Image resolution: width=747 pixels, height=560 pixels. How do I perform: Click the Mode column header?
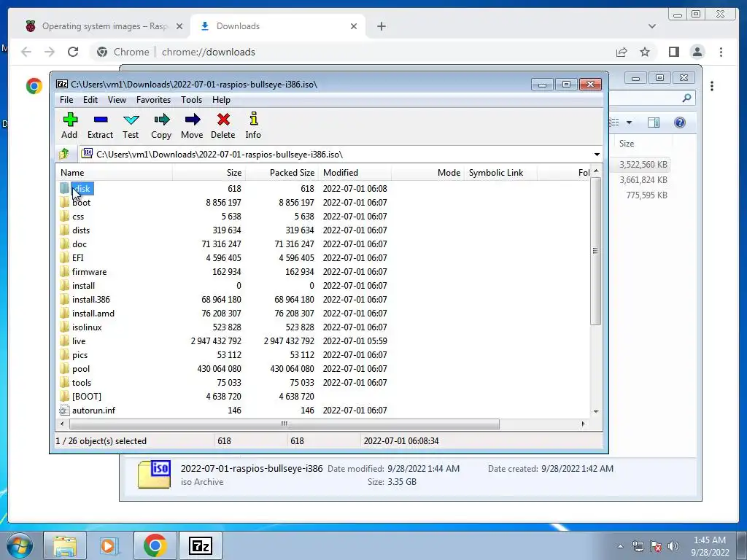point(427,172)
